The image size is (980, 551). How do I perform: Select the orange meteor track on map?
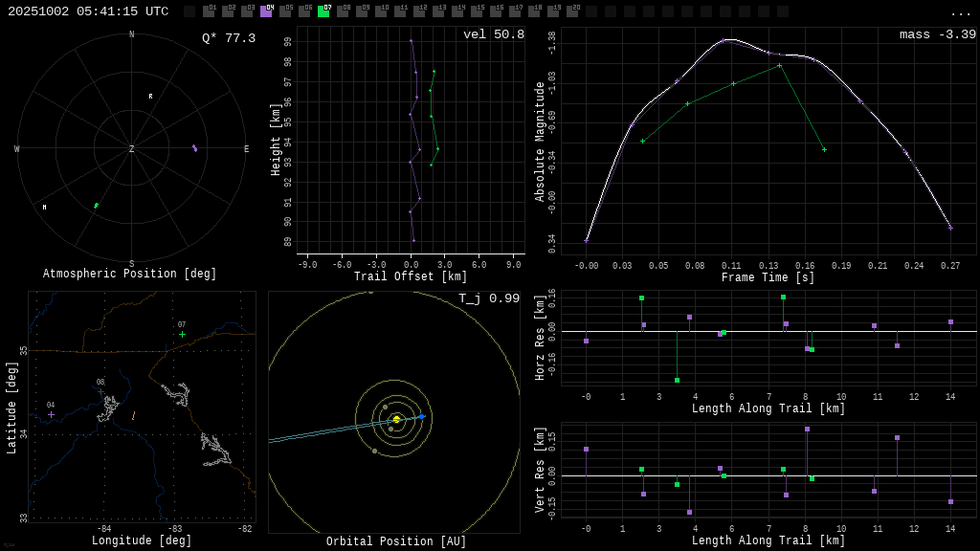133,415
